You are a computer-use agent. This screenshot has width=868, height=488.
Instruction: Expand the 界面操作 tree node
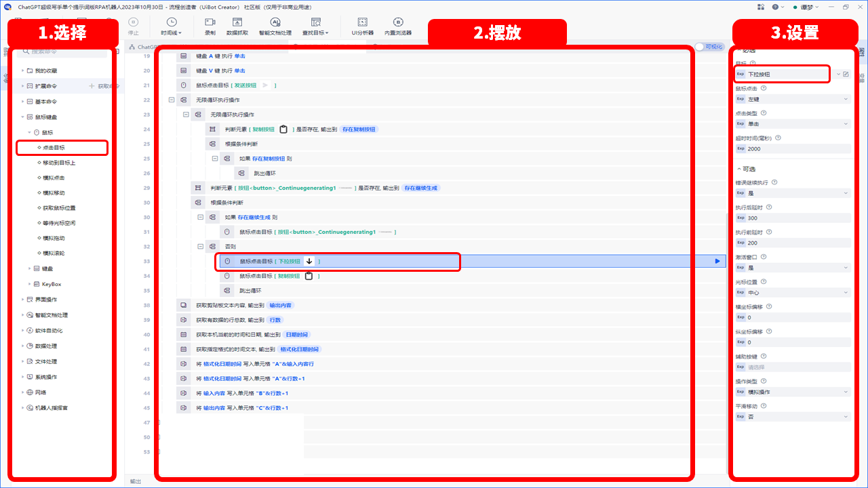click(22, 300)
